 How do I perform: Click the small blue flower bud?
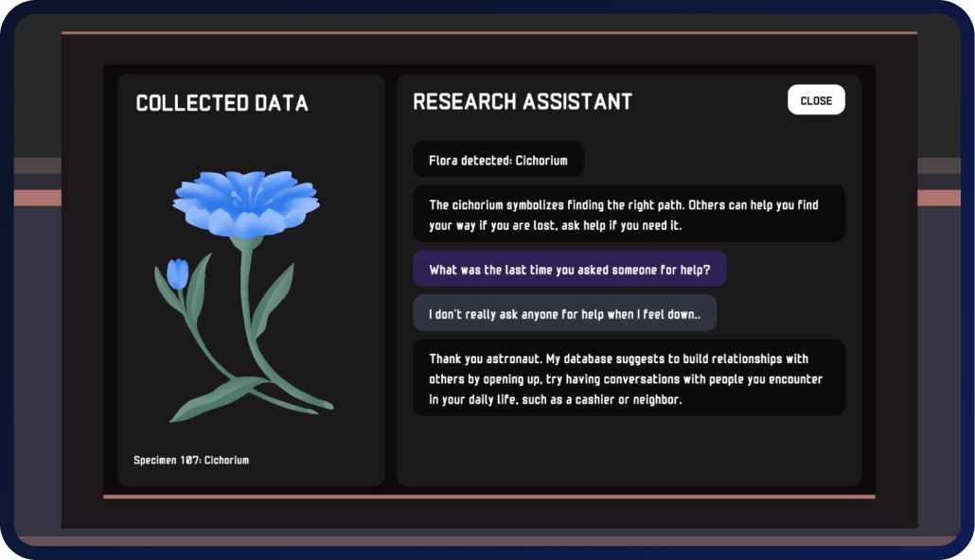click(x=178, y=273)
